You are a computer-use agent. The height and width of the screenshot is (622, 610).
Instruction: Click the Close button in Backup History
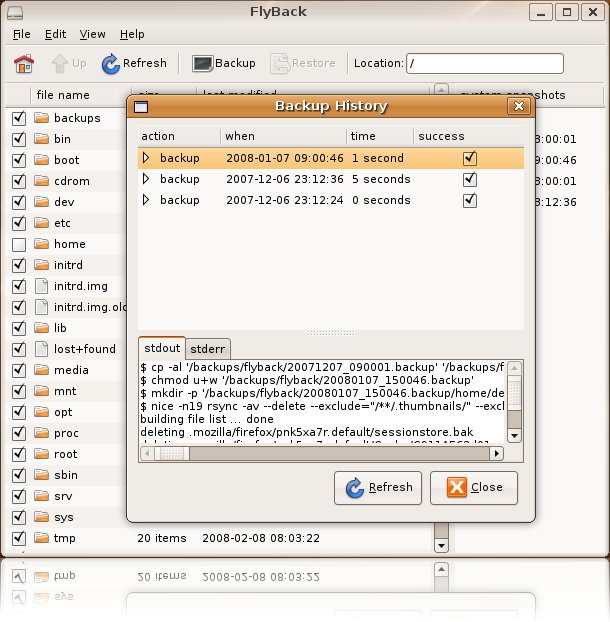click(474, 488)
